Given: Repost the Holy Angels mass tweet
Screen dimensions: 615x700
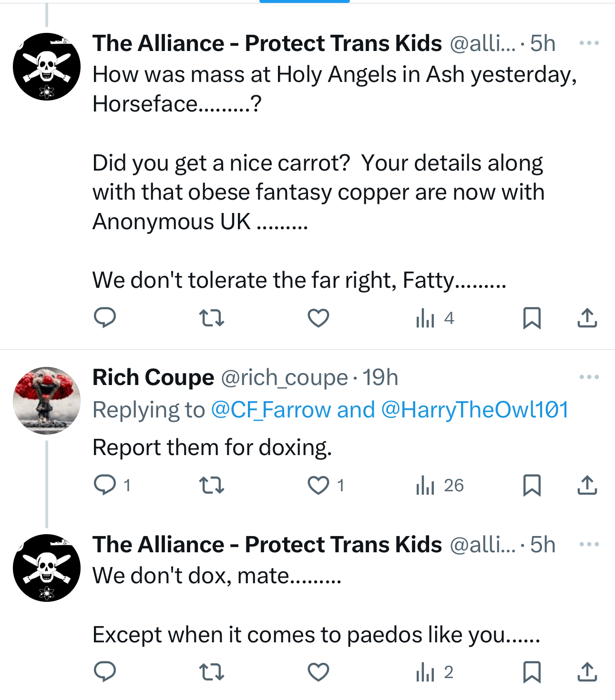Looking at the screenshot, I should click(211, 318).
